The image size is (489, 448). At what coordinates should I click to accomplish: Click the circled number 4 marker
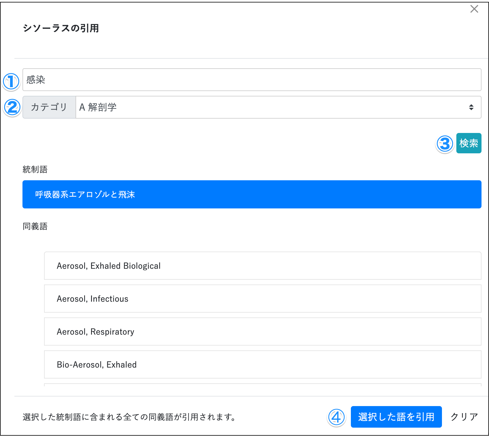336,417
